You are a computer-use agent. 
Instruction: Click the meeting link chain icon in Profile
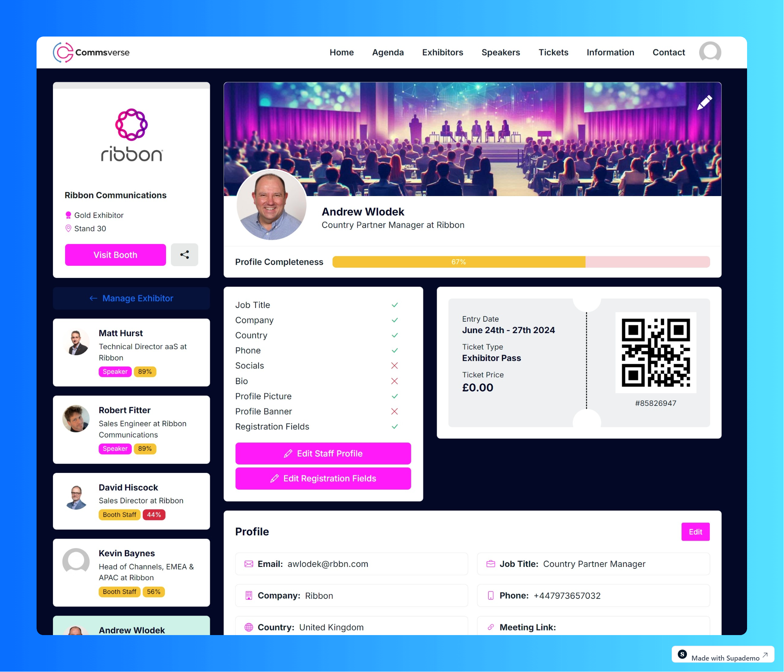click(491, 627)
